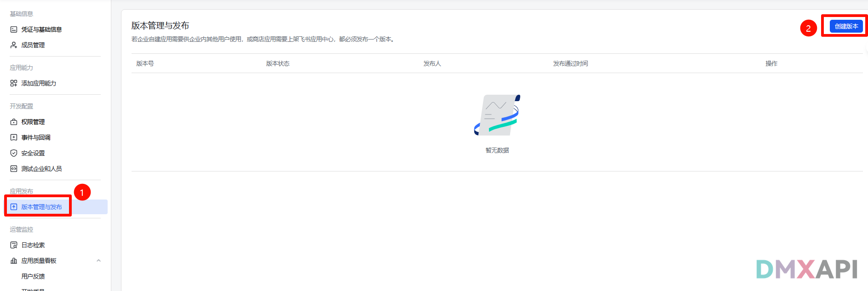Screen dimensions: 868x291
Task: Click the 测试企业和人员 code icon
Action: pos(14,169)
